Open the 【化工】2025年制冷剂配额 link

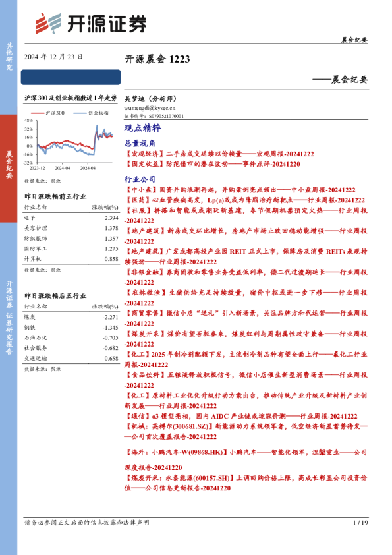(x=246, y=359)
